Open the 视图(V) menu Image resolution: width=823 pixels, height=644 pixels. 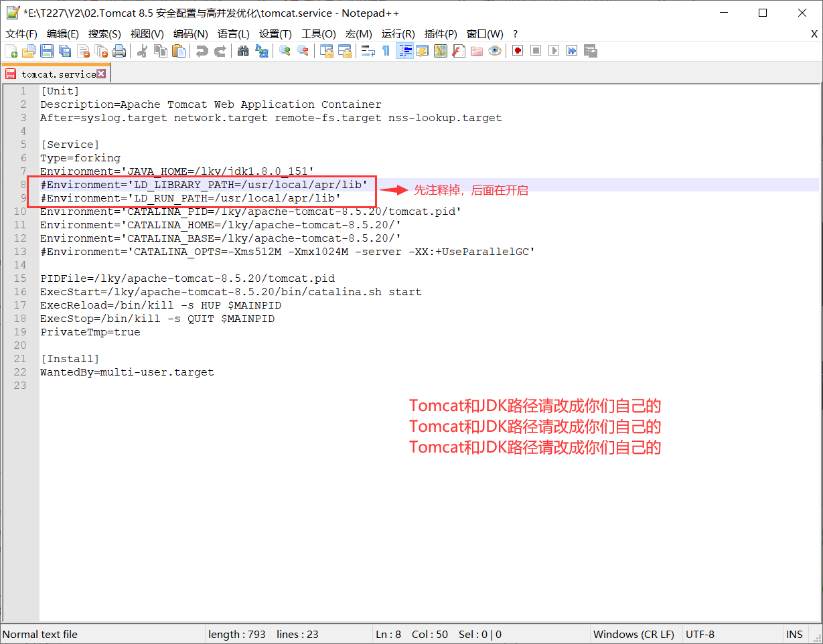point(147,33)
